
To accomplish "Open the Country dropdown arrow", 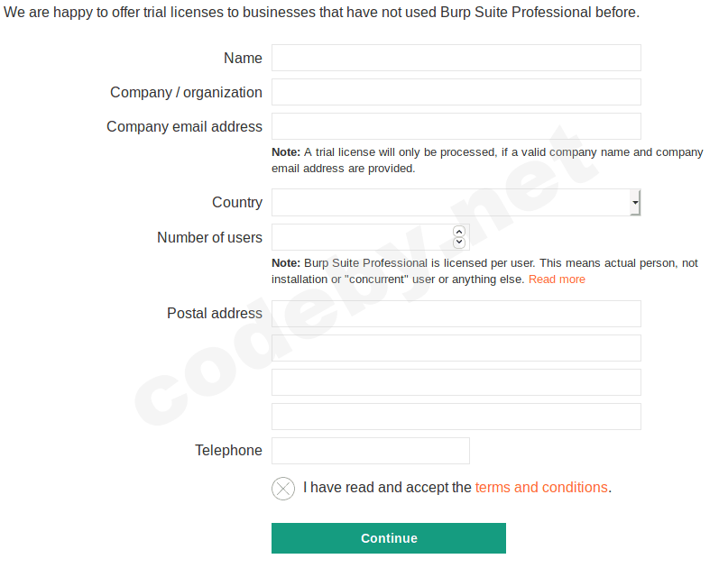I will pos(635,203).
